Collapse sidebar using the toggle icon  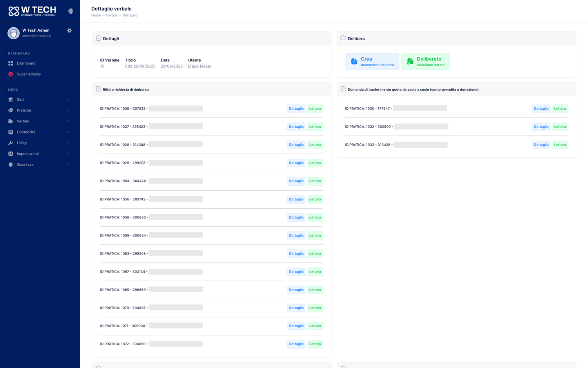click(x=70, y=11)
